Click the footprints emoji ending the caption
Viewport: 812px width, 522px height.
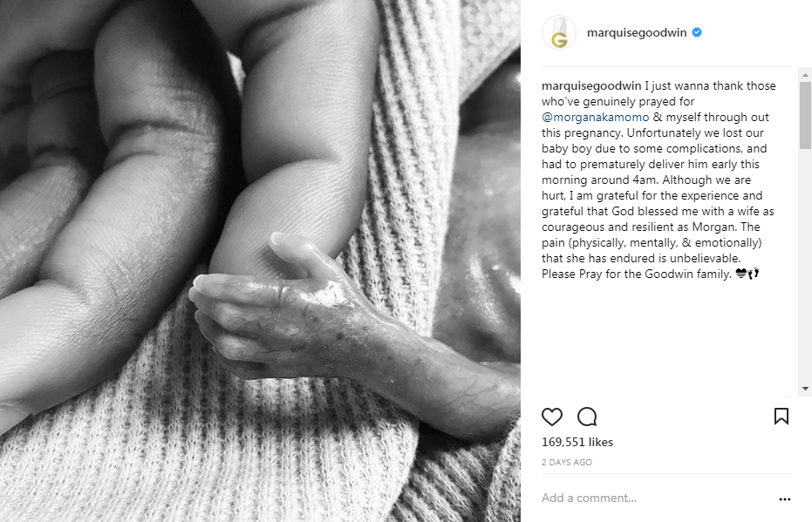click(x=754, y=273)
